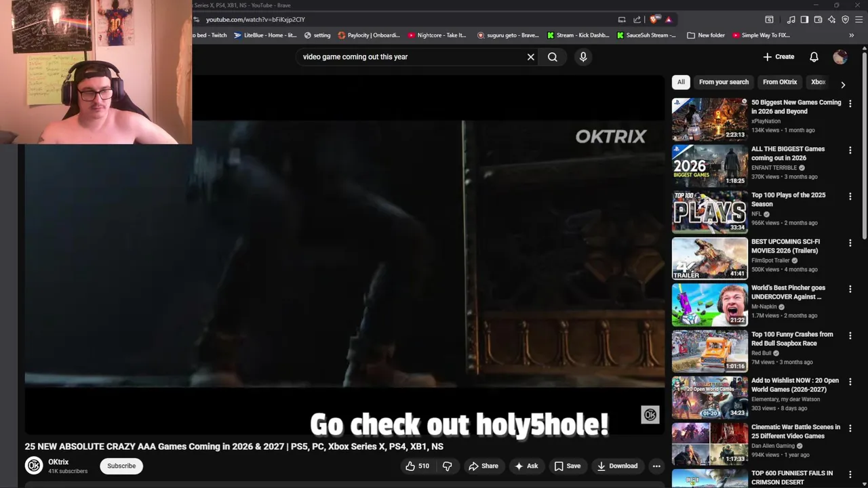
Task: Clear the YouTube search box with X
Action: tap(531, 57)
